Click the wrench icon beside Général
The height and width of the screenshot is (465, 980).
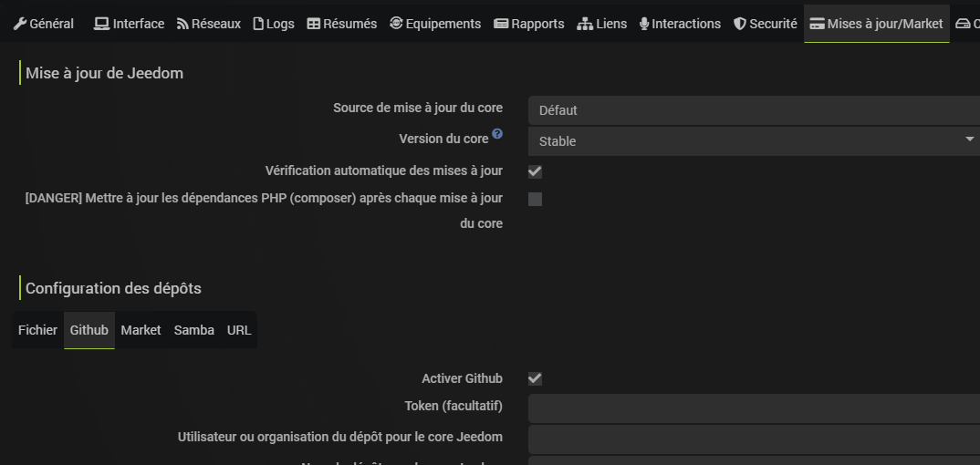point(20,24)
